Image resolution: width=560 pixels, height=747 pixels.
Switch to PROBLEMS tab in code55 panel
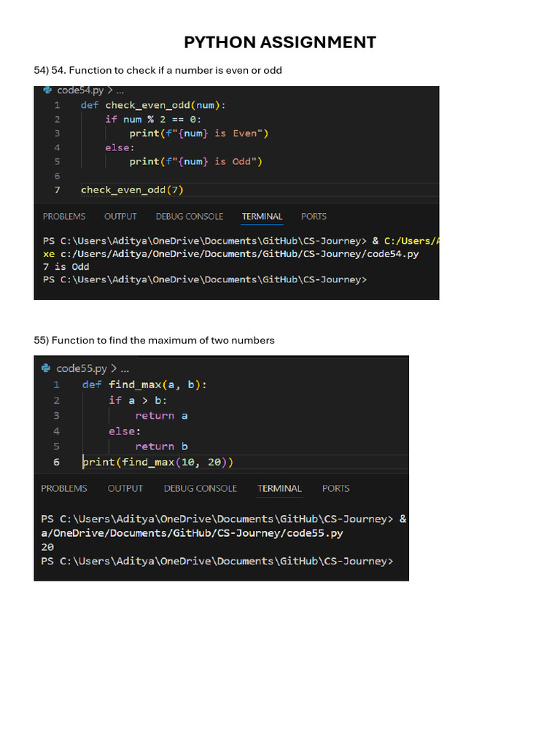(x=64, y=488)
